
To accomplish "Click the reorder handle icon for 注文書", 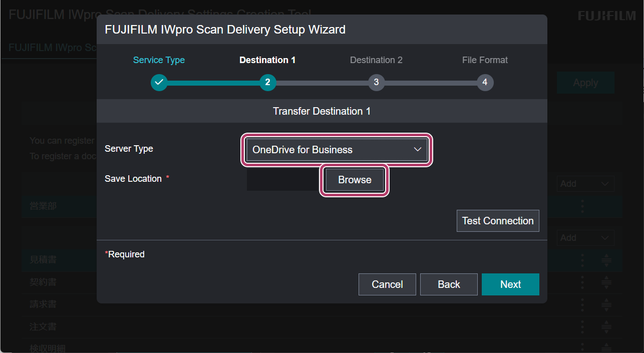I will pos(606,327).
